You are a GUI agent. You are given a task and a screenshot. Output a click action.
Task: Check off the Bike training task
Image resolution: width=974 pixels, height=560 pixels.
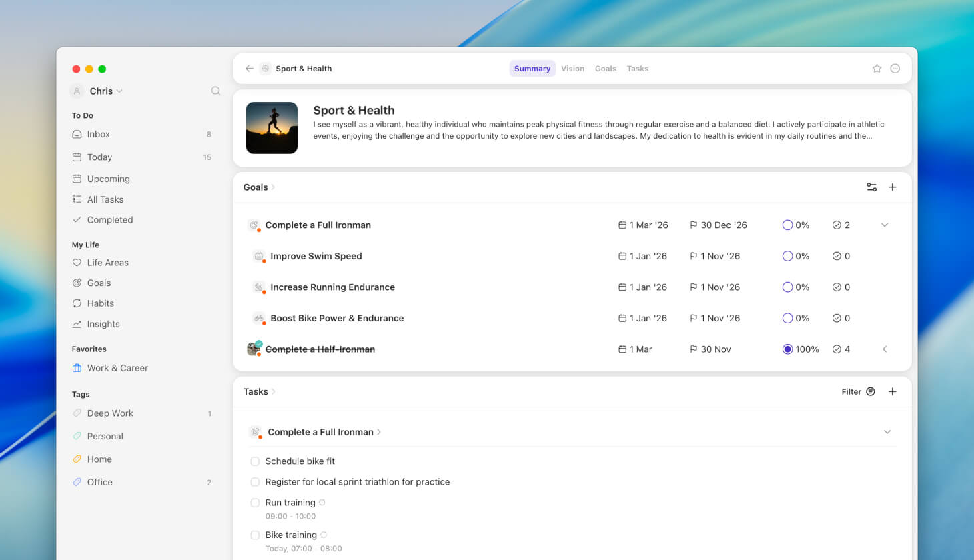click(255, 535)
